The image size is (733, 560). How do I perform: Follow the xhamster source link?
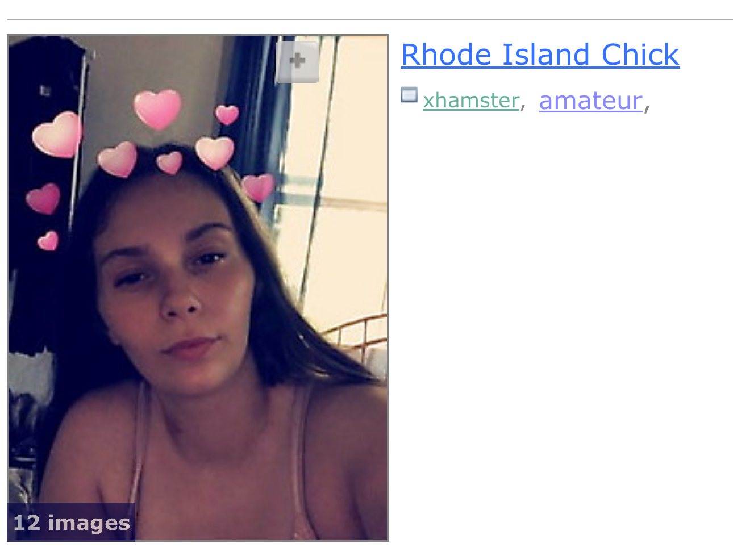471,101
